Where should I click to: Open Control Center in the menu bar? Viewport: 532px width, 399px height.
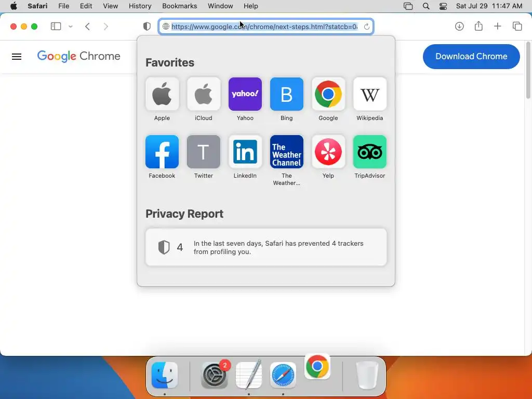tap(443, 6)
